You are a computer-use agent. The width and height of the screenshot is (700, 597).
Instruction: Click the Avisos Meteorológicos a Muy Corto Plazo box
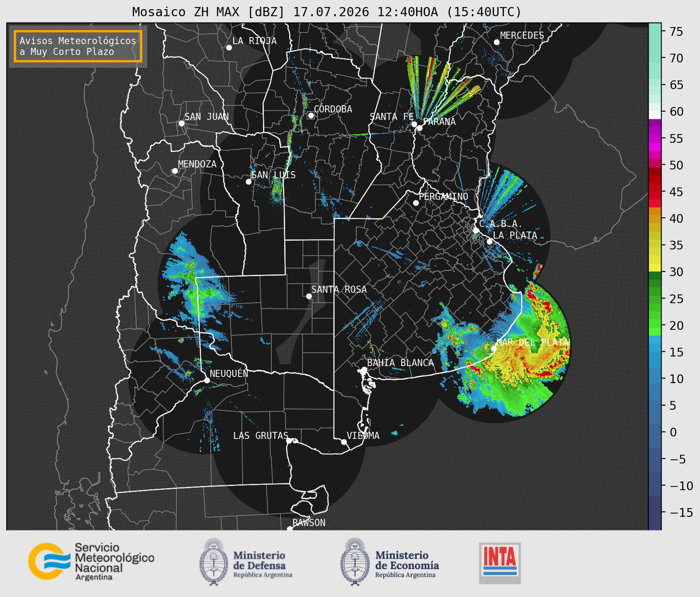(78, 46)
